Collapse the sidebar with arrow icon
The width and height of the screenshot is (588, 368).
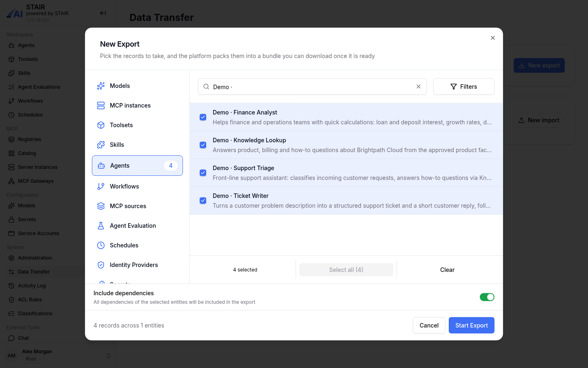click(x=103, y=13)
